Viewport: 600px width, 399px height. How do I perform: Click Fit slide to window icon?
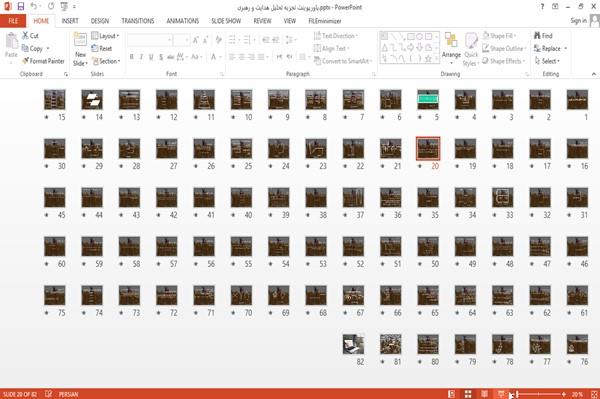click(594, 394)
